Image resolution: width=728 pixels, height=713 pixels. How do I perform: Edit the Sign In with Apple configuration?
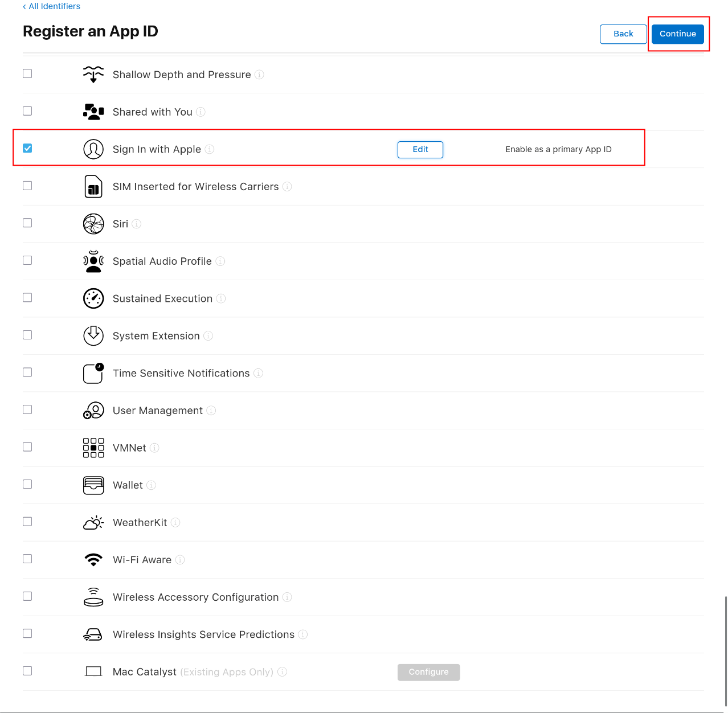pos(420,149)
